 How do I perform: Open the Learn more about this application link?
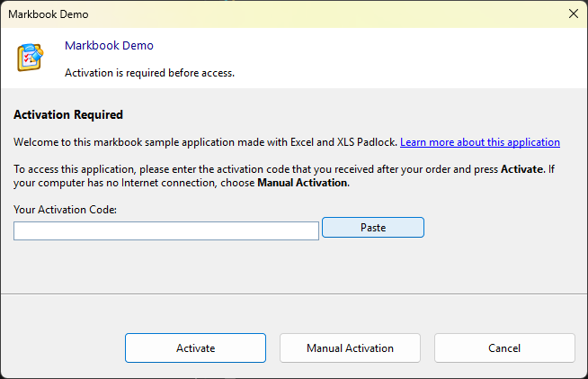click(479, 142)
